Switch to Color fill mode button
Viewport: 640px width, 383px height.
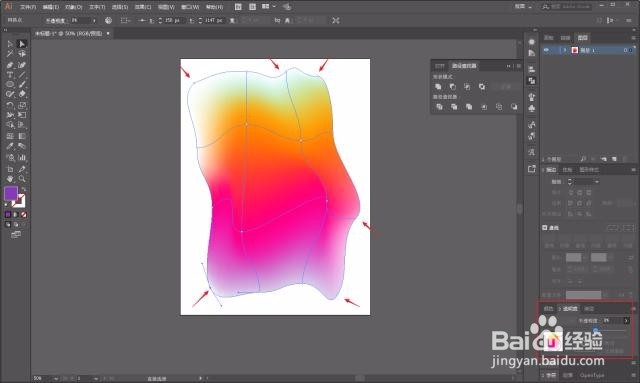(x=8, y=214)
